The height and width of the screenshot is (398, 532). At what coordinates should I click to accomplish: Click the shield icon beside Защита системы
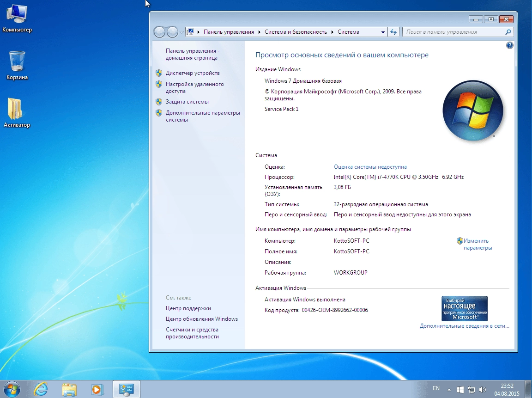click(159, 102)
